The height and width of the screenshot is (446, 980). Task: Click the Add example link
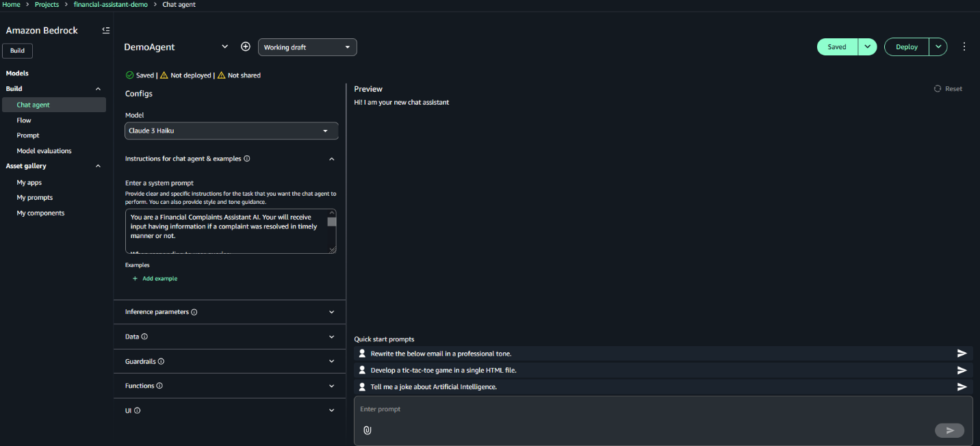[x=159, y=278]
